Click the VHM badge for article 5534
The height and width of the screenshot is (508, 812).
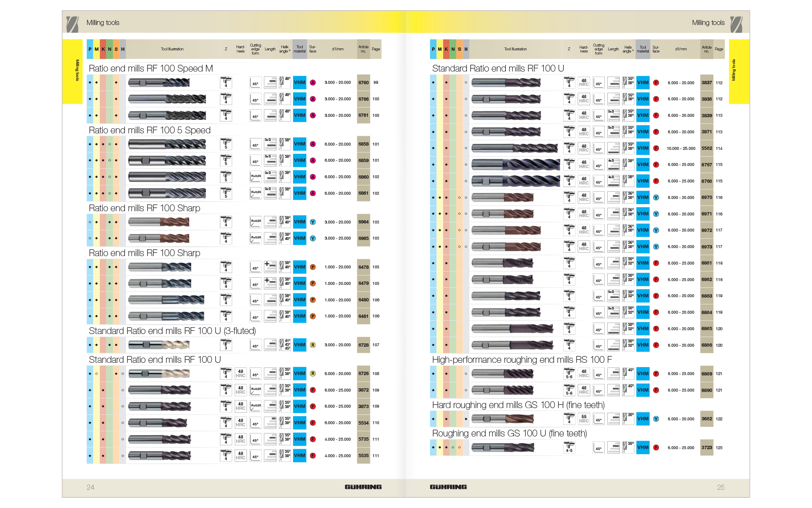coord(299,422)
